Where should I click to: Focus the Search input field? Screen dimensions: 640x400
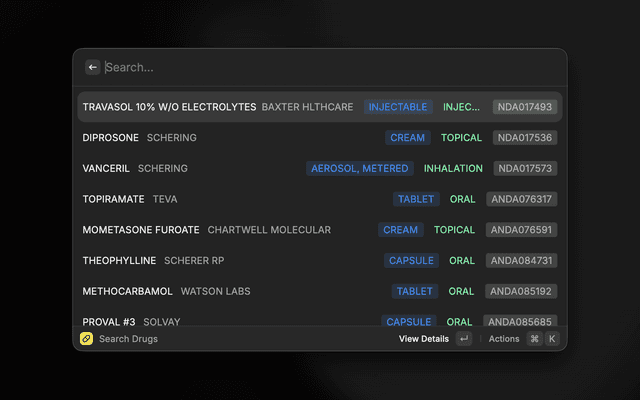(x=330, y=67)
